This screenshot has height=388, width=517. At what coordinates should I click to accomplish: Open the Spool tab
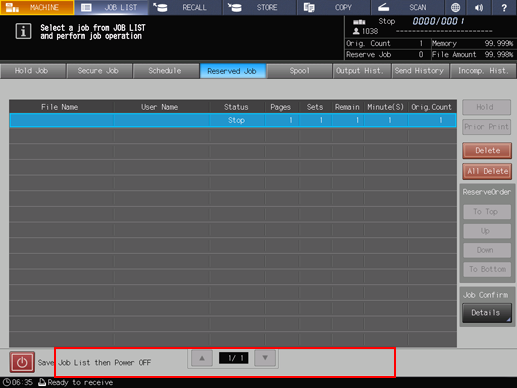299,71
